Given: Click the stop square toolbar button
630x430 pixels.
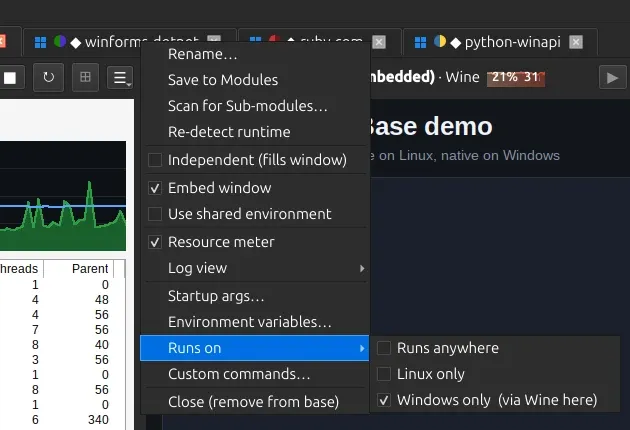Looking at the screenshot, I should (10, 78).
